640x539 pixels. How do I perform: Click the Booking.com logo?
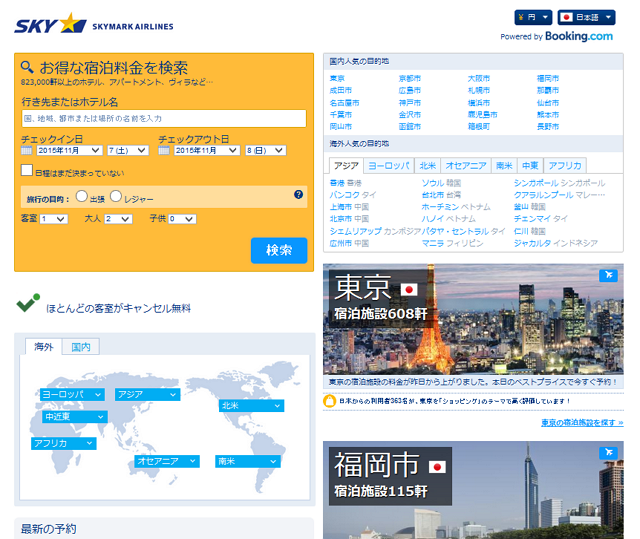[579, 36]
